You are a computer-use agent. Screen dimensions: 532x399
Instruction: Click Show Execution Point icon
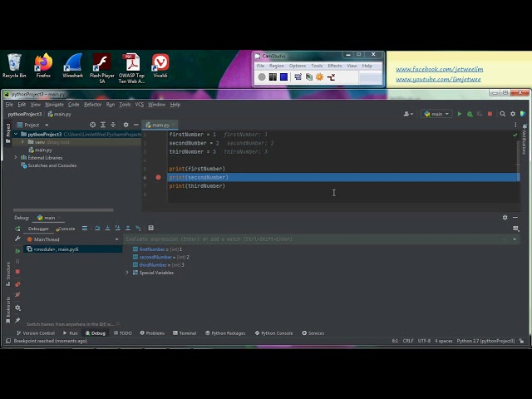point(85,229)
